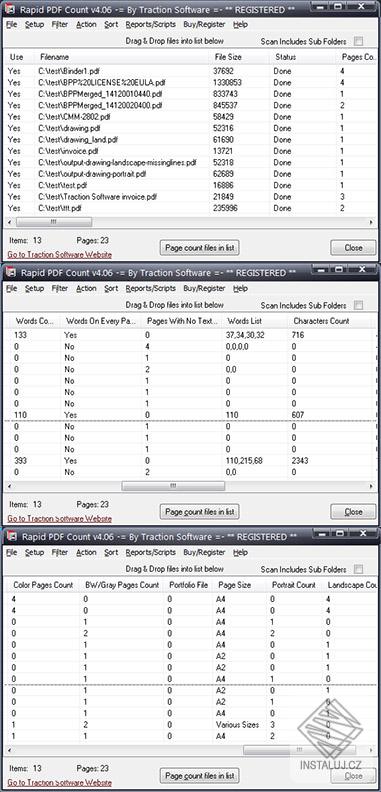Open Sort menu in middle window
Viewport: 381px width, 792px height.
111,288
